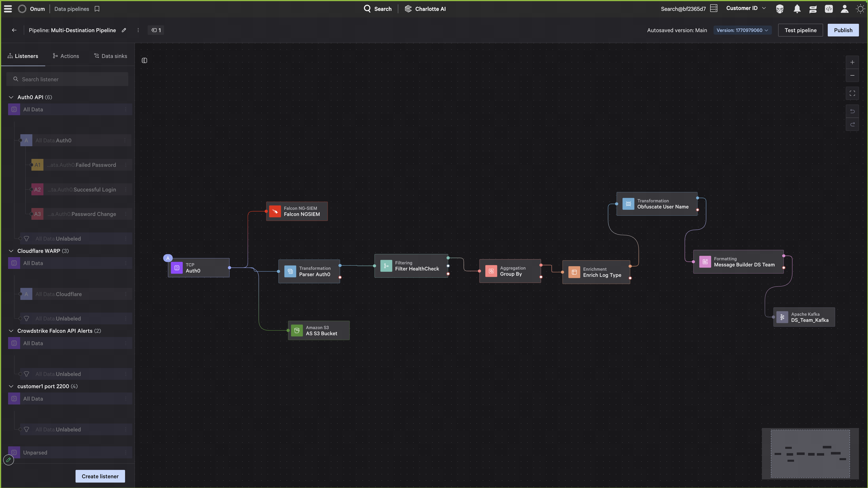The height and width of the screenshot is (488, 868).
Task: Click the canvas minimap overview
Action: 810,454
